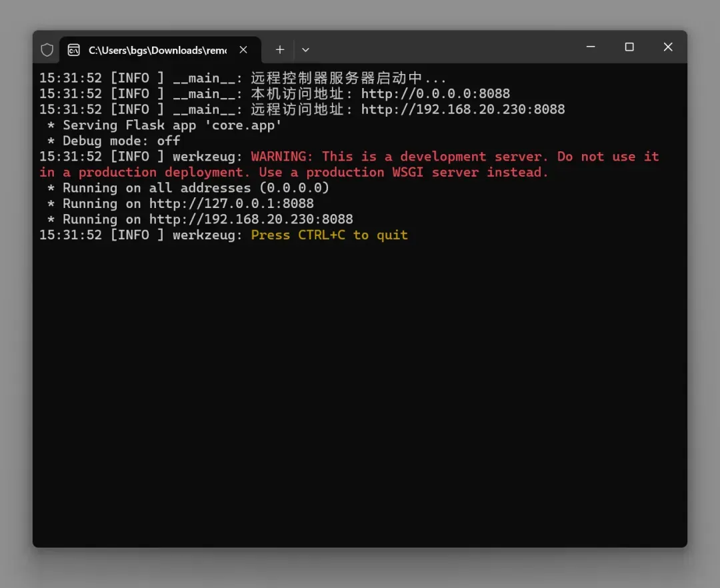
Task: Click the http://0.0.0.0:8088 local address
Action: 435,93
